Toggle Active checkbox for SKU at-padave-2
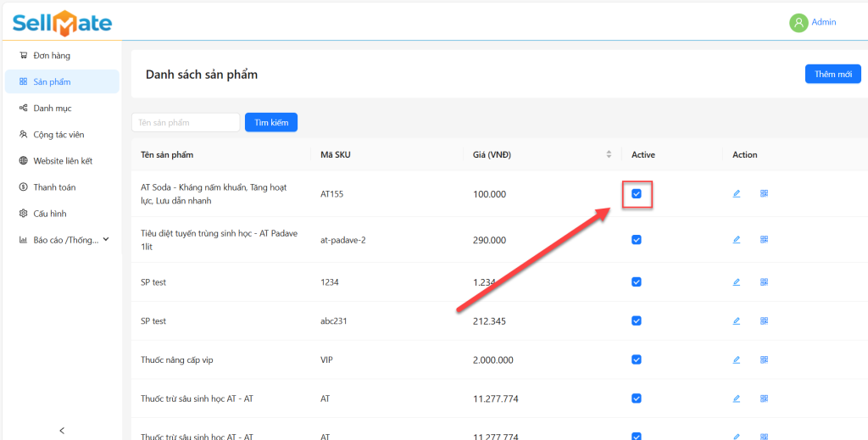This screenshot has width=868, height=440. click(637, 240)
